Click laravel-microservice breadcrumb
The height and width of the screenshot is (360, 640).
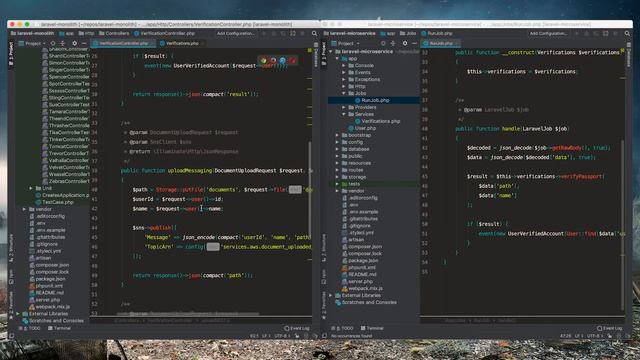click(349, 33)
